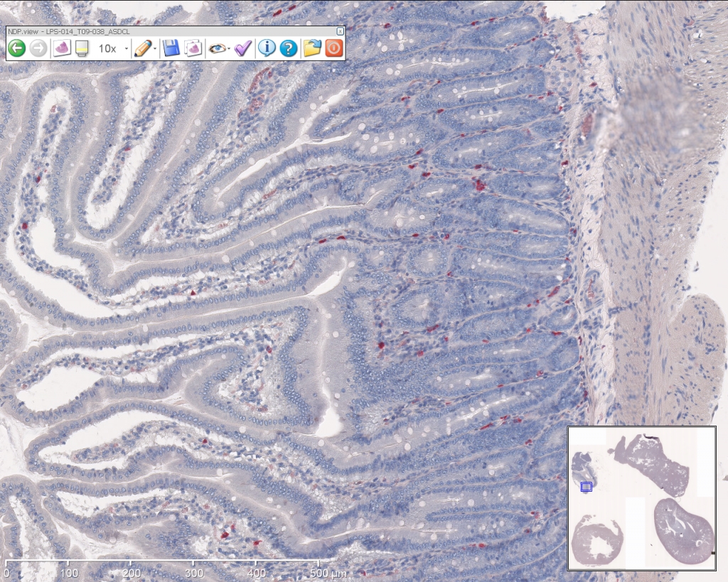The width and height of the screenshot is (728, 582).
Task: Click the NDP.view toolbar title bar
Action: pyautogui.click(x=172, y=31)
